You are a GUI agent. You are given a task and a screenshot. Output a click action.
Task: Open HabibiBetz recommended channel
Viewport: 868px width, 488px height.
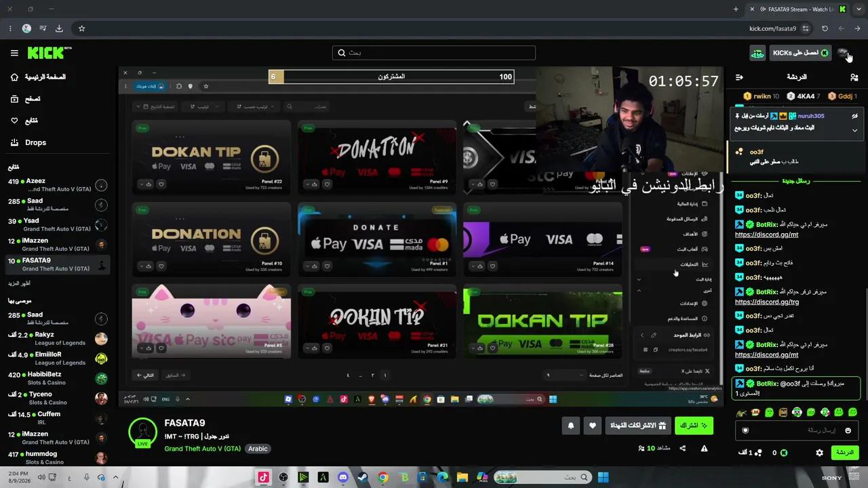click(x=58, y=378)
